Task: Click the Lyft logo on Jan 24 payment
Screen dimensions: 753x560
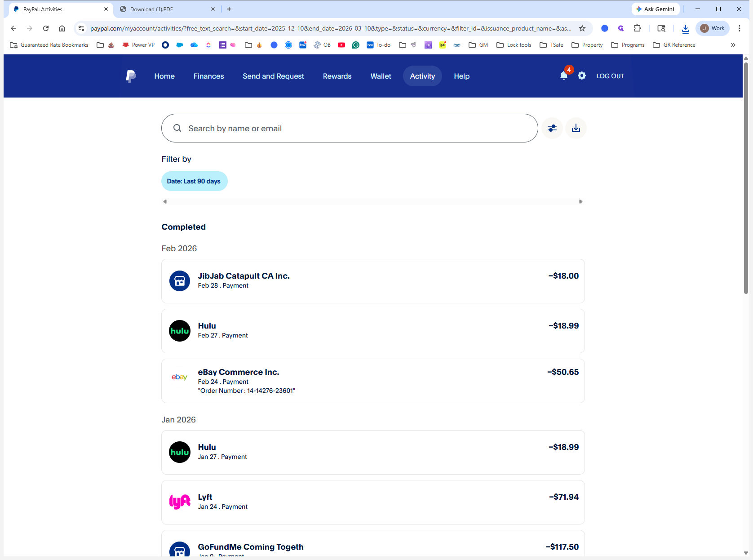Action: (x=180, y=502)
